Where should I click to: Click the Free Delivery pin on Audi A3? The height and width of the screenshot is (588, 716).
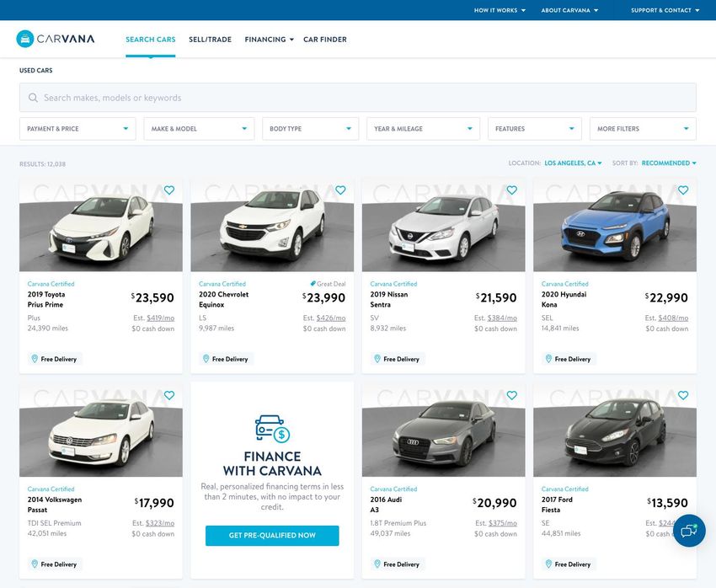point(377,564)
